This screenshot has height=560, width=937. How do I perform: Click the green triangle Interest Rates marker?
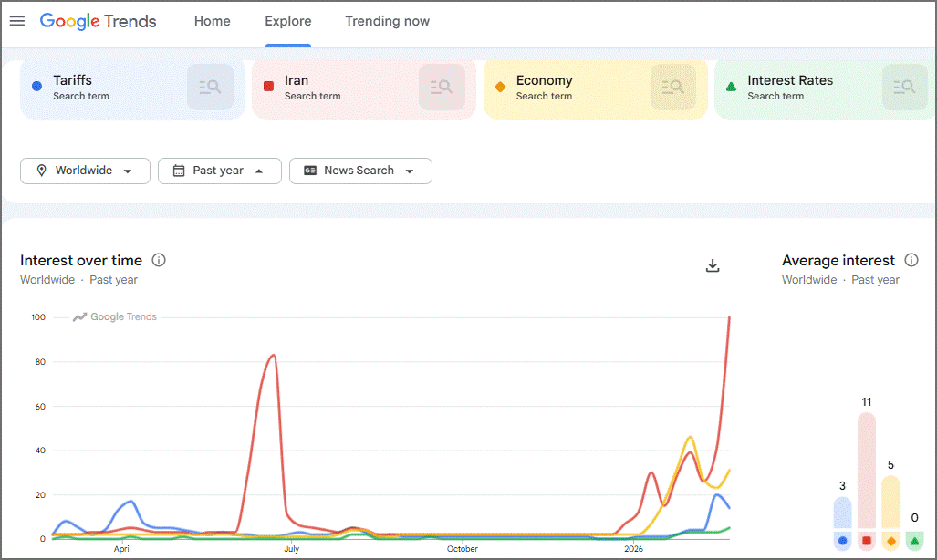(731, 87)
